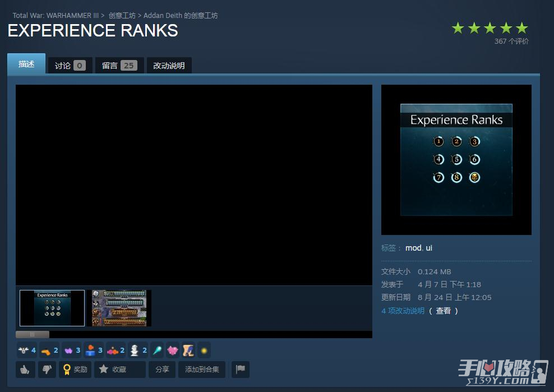This screenshot has width=554, height=392.
Task: Click the heart on blue pedestal award
Action: pos(94,351)
